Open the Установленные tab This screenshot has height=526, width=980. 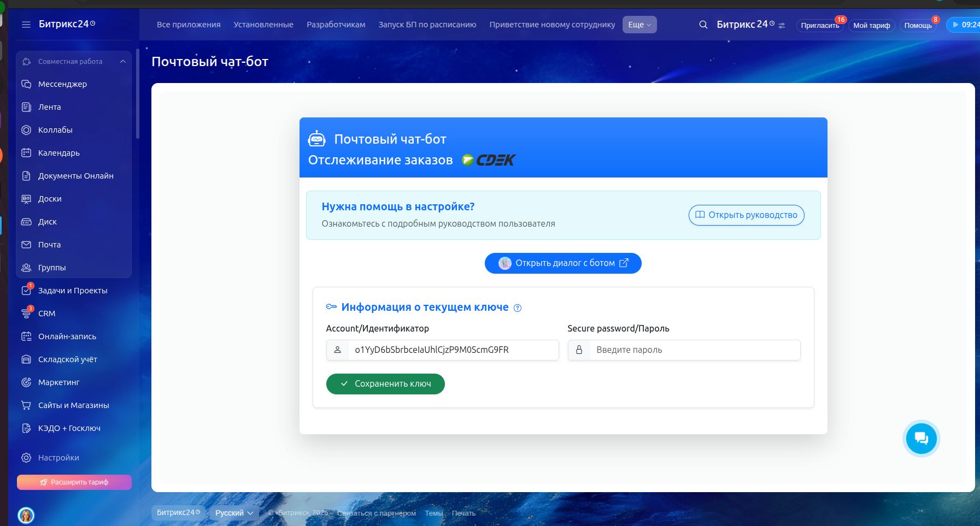pyautogui.click(x=263, y=25)
